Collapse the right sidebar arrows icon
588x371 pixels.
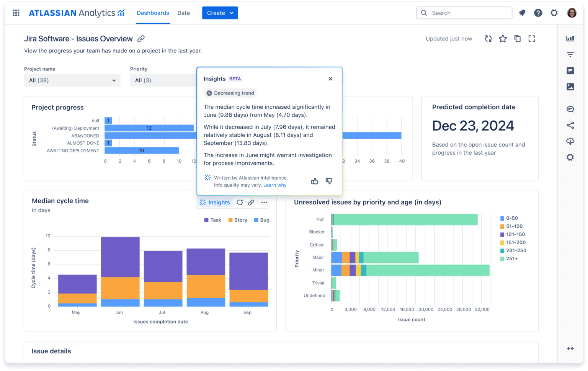click(x=570, y=348)
